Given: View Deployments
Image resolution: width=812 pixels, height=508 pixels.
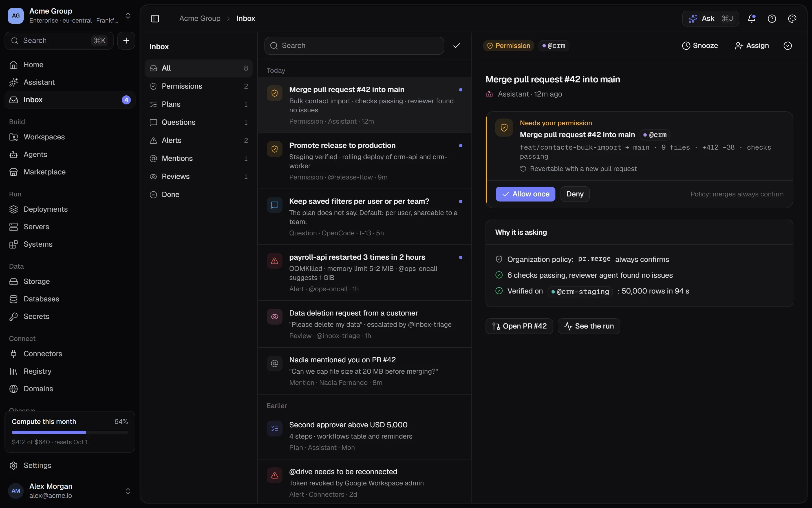Looking at the screenshot, I should click(70, 209).
